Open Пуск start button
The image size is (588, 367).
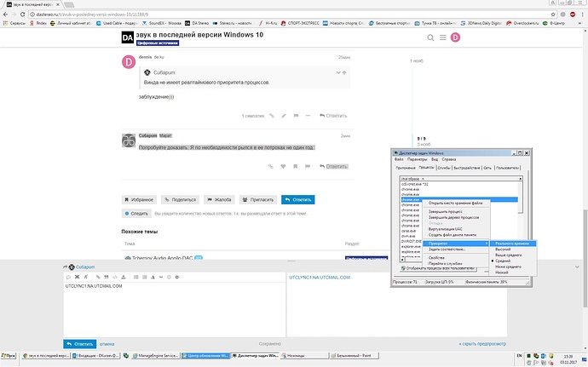[x=9, y=355]
